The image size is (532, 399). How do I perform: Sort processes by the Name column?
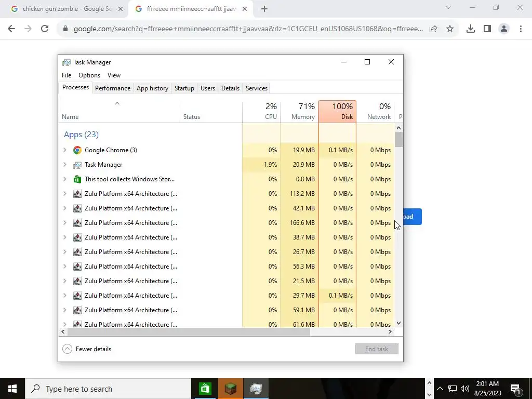(x=119, y=112)
